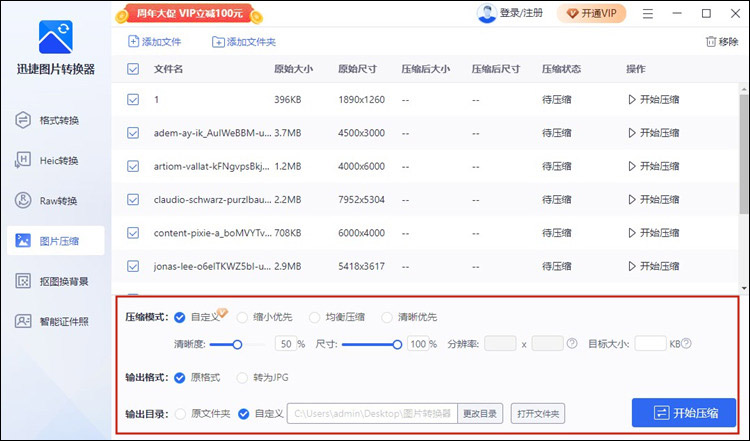The width and height of the screenshot is (750, 441).
Task: Click the 打开文件夹 button
Action: pyautogui.click(x=538, y=414)
